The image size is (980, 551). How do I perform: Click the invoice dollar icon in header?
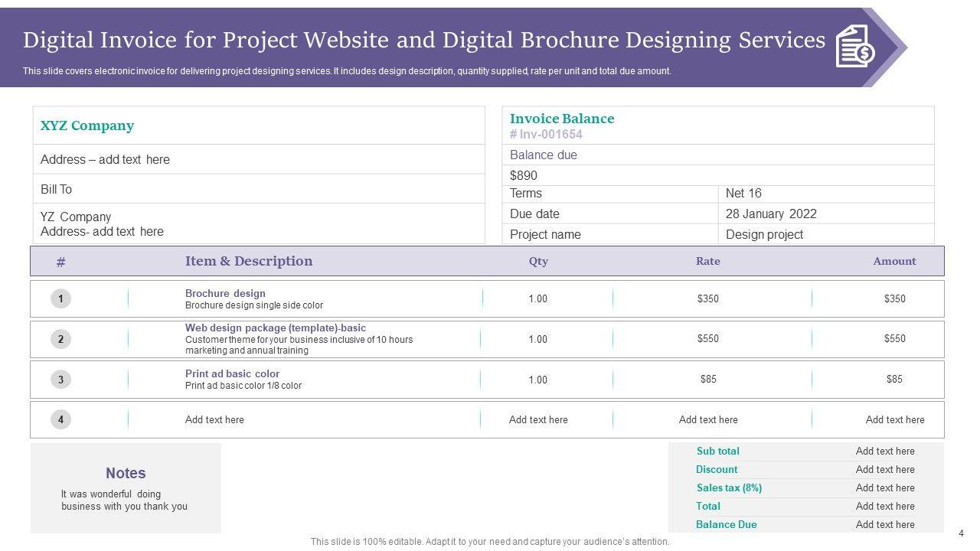click(x=855, y=46)
